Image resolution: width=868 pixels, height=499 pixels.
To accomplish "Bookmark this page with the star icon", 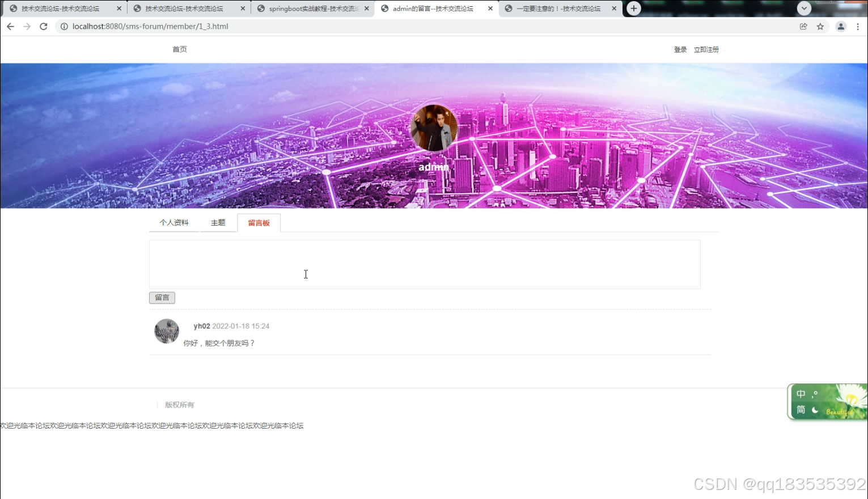I will coord(820,26).
